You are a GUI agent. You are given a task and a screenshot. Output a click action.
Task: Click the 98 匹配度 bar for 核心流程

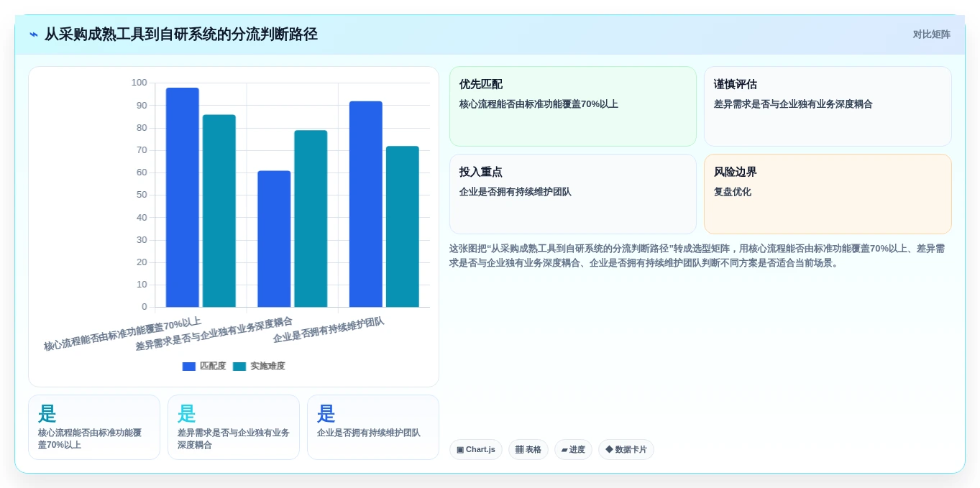tap(183, 198)
